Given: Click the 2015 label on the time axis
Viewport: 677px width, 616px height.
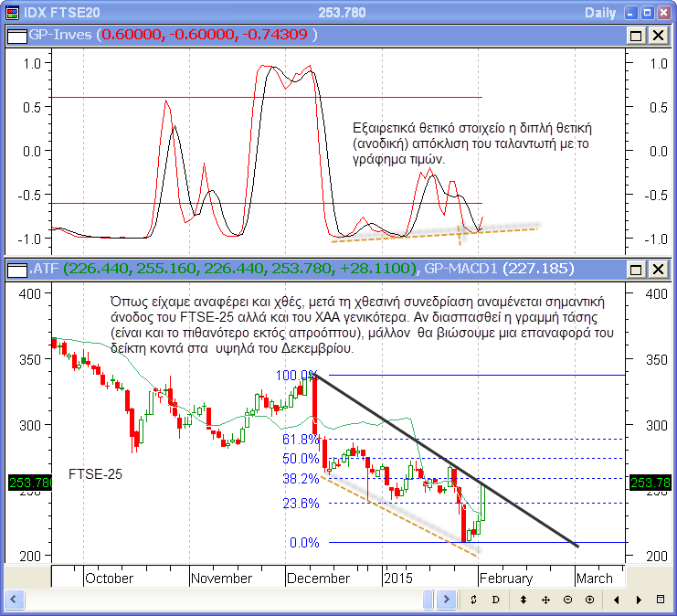Looking at the screenshot, I should pos(398,578).
